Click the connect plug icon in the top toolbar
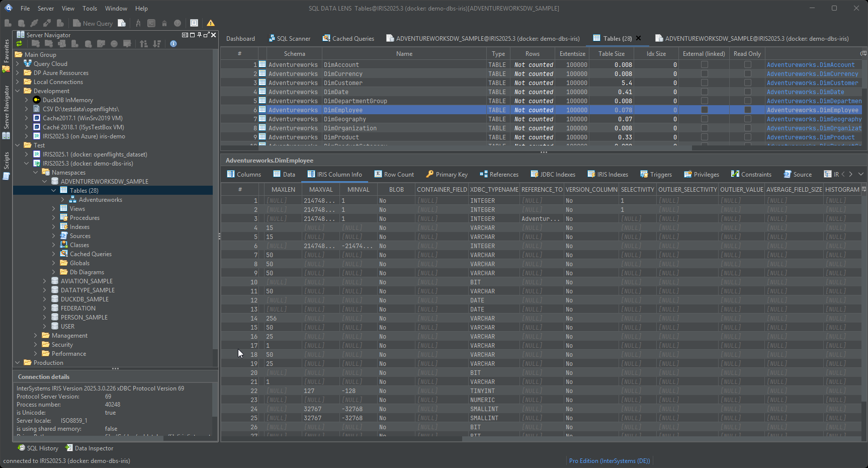The height and width of the screenshot is (468, 868). 34,23
